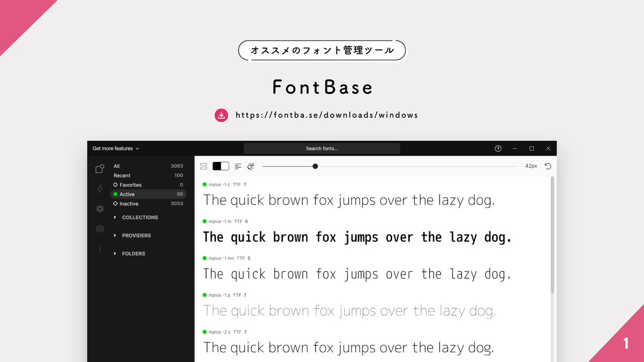Select the Active fonts category
Screen dimensions: 644x362
coord(148,194)
